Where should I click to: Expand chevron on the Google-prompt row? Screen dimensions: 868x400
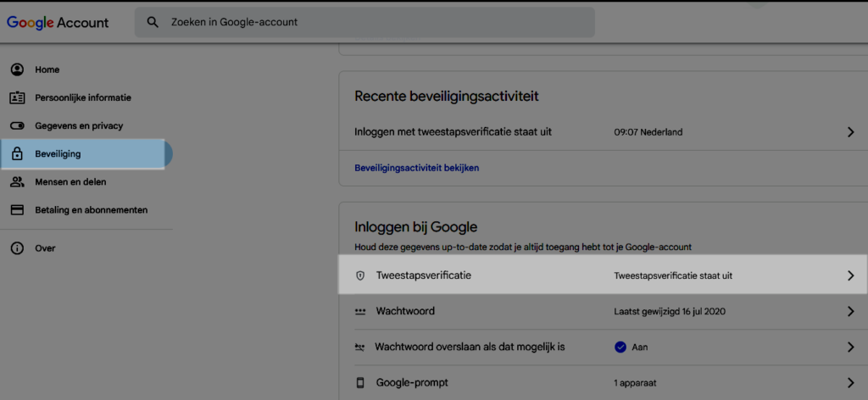851,382
